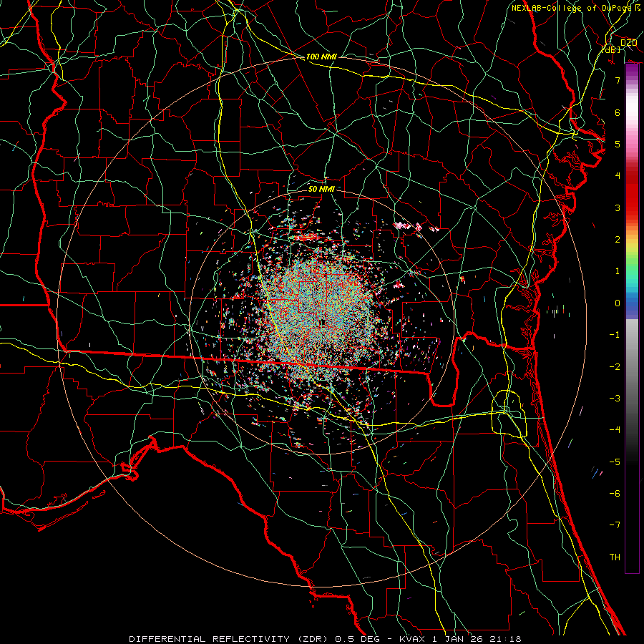This screenshot has height=644, width=644.
Task: Click the ZDR color scale bar
Action: (632, 318)
